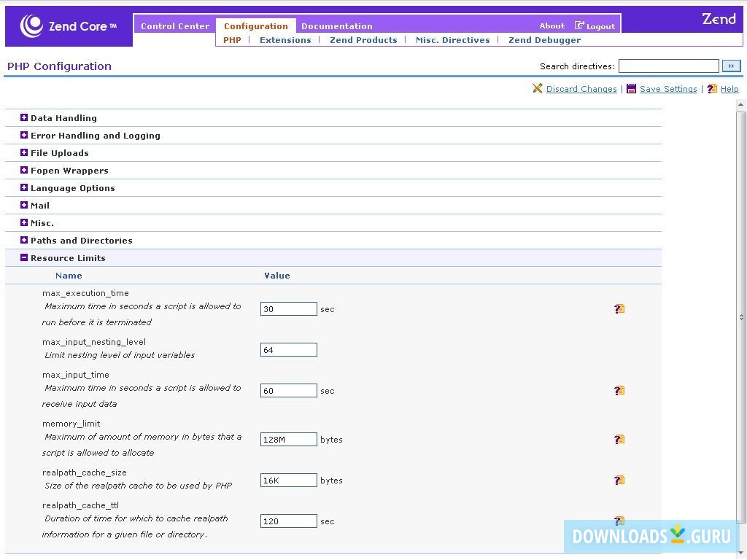747x560 pixels.
Task: Click the Discard Changes scissors icon
Action: (538, 88)
